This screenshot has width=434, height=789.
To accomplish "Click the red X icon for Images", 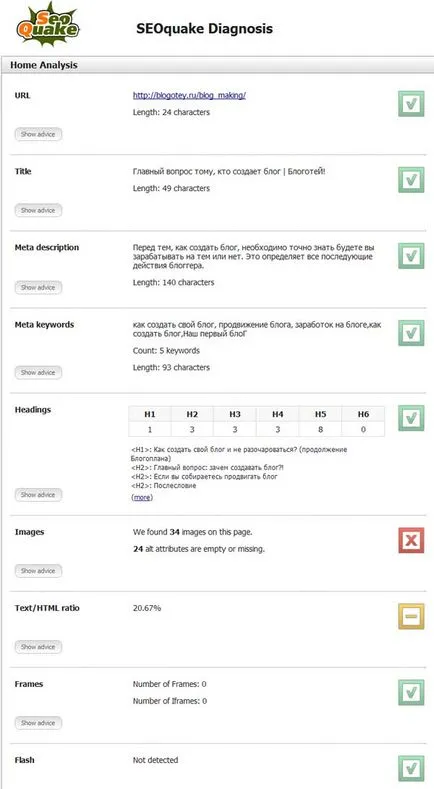I will (x=411, y=540).
